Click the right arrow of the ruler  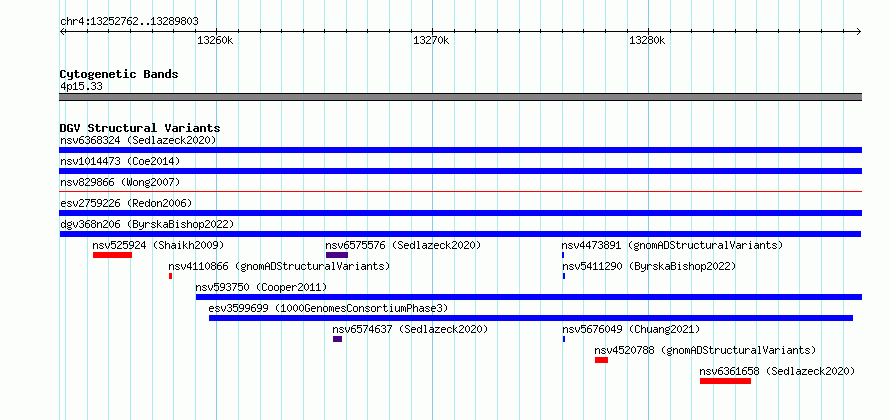[x=859, y=32]
